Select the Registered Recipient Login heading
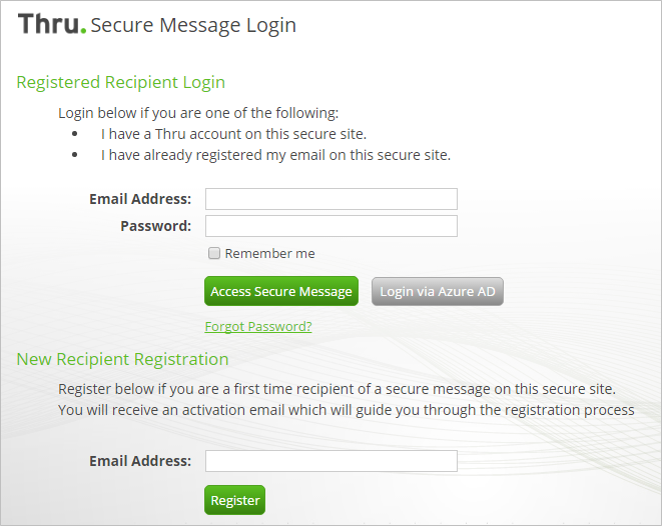This screenshot has width=662, height=526. pyautogui.click(x=121, y=82)
